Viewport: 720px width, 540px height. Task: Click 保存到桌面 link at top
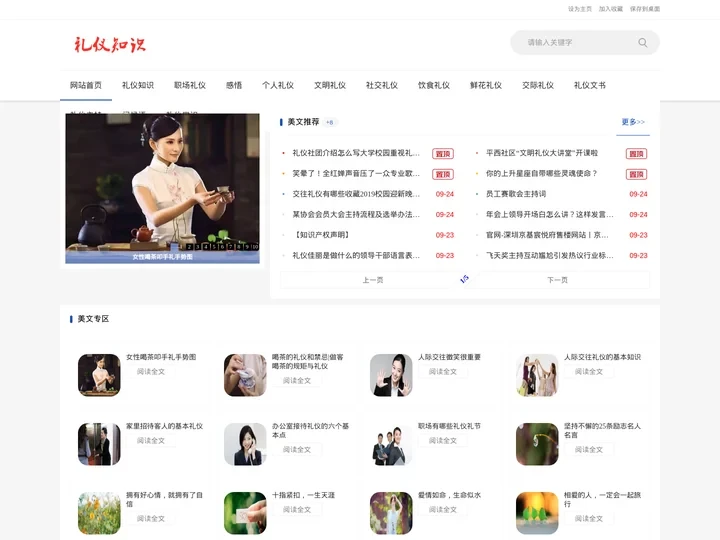tap(645, 9)
